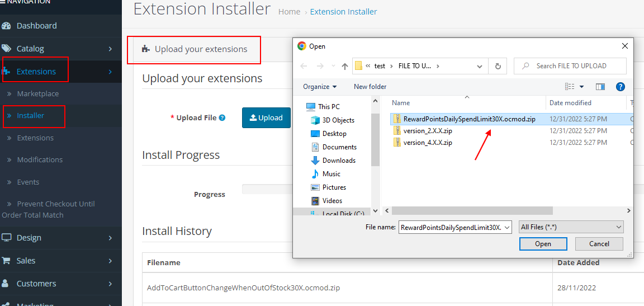This screenshot has width=644, height=306.
Task: Toggle the preview pane icon
Action: tap(600, 87)
